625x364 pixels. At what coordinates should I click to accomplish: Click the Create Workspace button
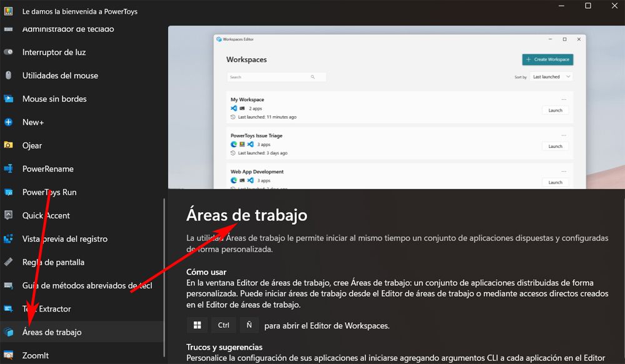[547, 59]
